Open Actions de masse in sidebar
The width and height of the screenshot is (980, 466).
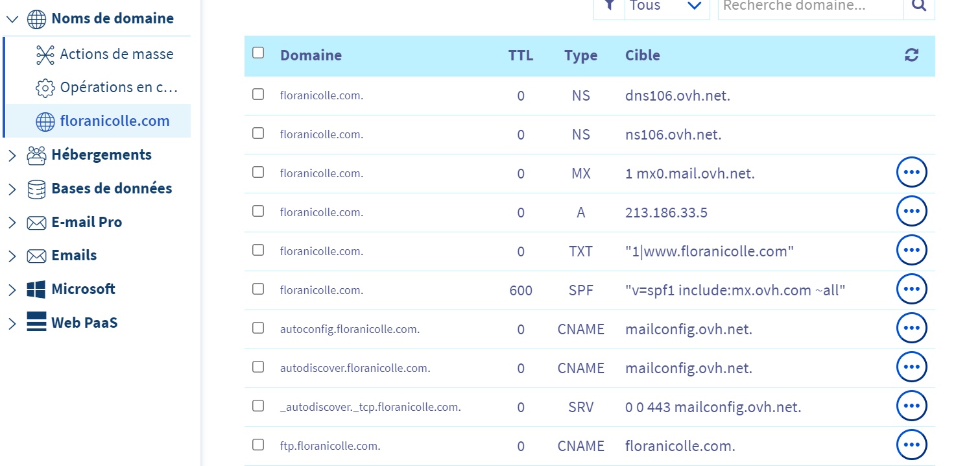click(x=116, y=54)
